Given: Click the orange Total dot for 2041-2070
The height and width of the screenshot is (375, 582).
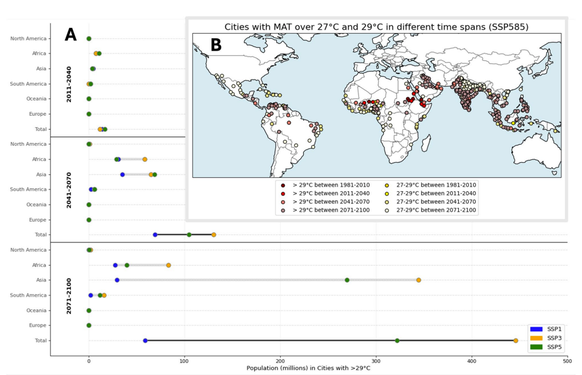Looking at the screenshot, I should click(x=214, y=235).
